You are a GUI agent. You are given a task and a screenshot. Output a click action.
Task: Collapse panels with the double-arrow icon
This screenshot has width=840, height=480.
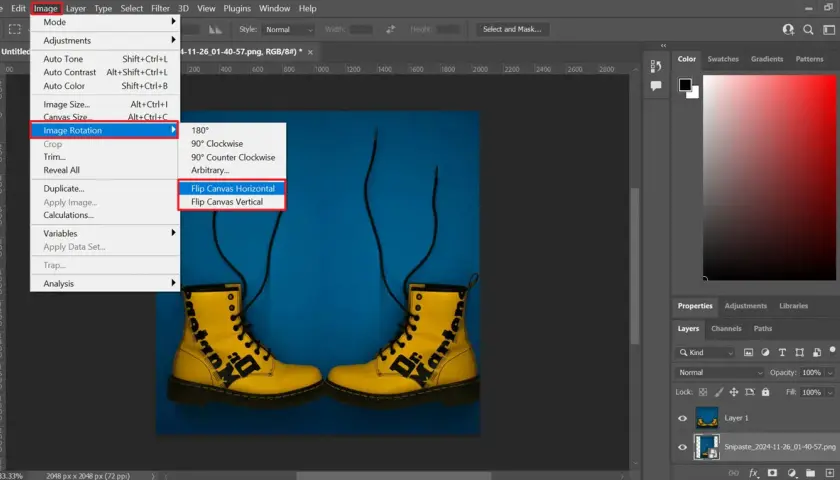click(x=663, y=46)
